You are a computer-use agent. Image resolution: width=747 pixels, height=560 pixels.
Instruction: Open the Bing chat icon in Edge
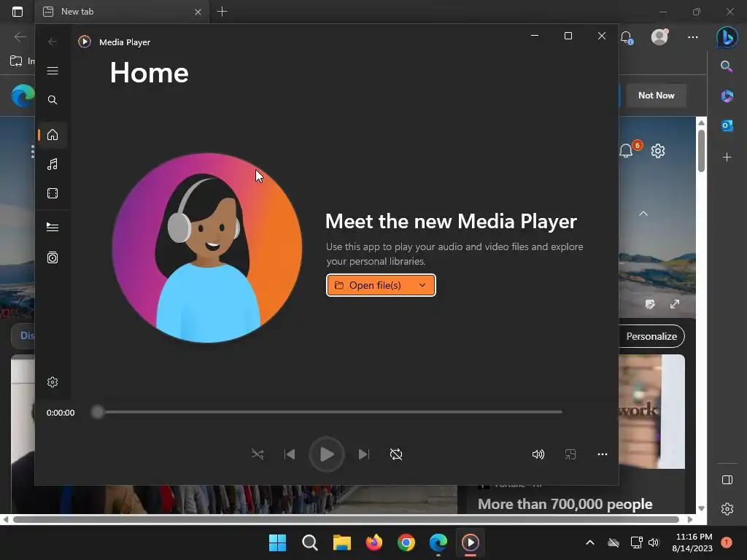pos(727,37)
